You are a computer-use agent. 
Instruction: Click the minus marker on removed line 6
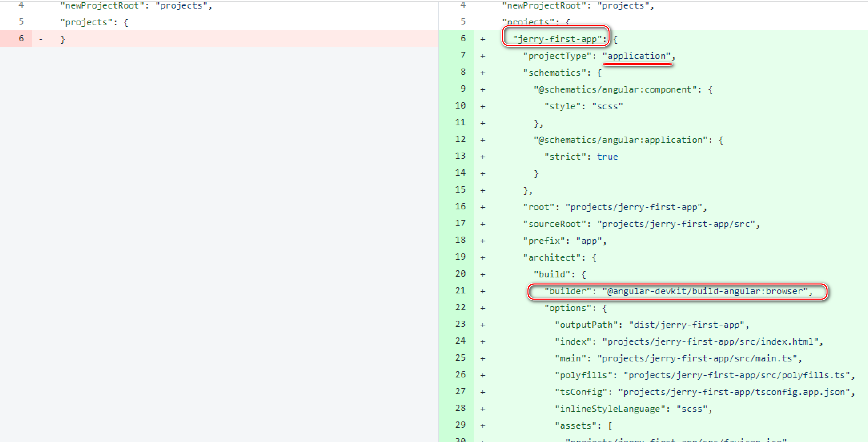[41, 39]
